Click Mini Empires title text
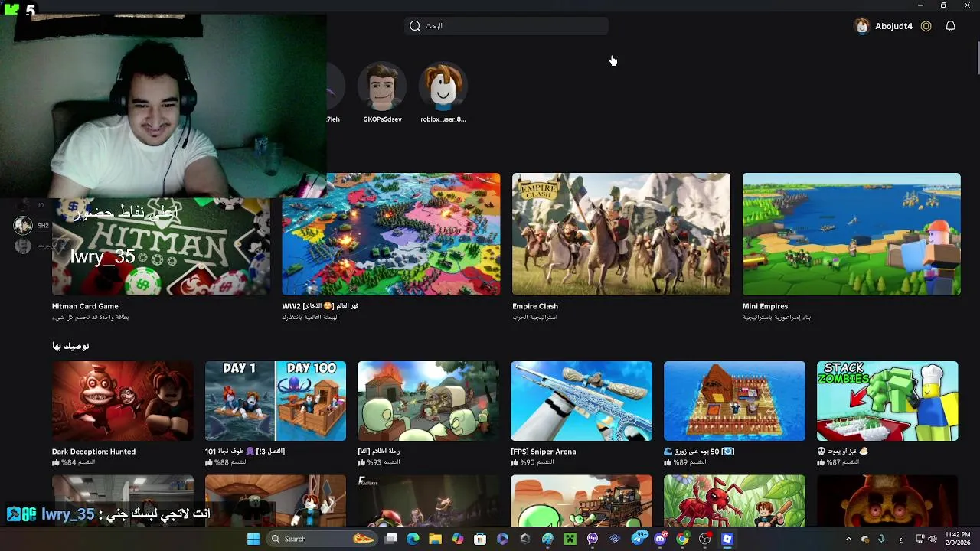 click(x=765, y=306)
